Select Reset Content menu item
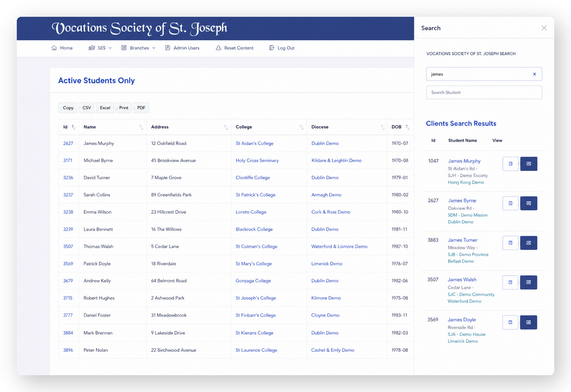Image resolution: width=571 pixels, height=392 pixels. click(x=235, y=48)
